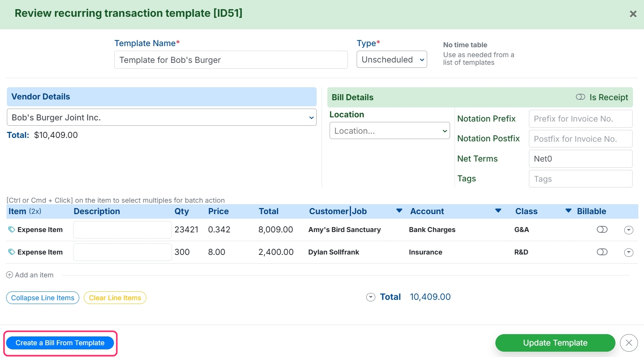Close the review template dialog with X

pos(633,14)
